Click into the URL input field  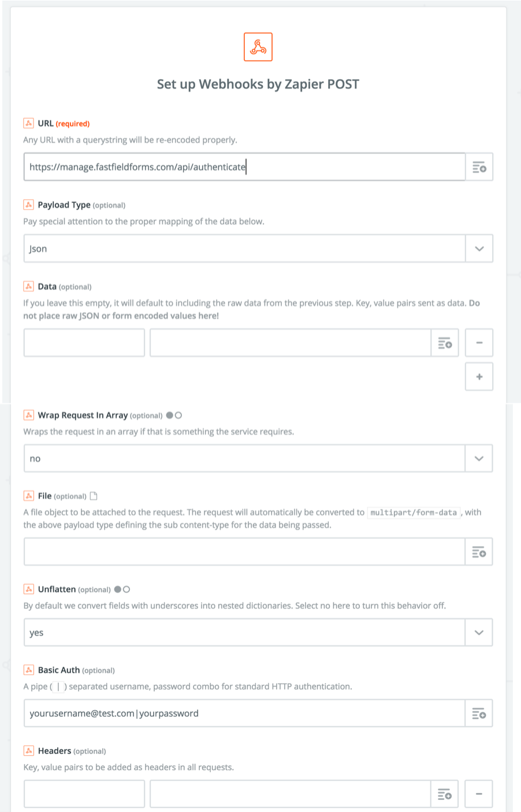point(244,168)
